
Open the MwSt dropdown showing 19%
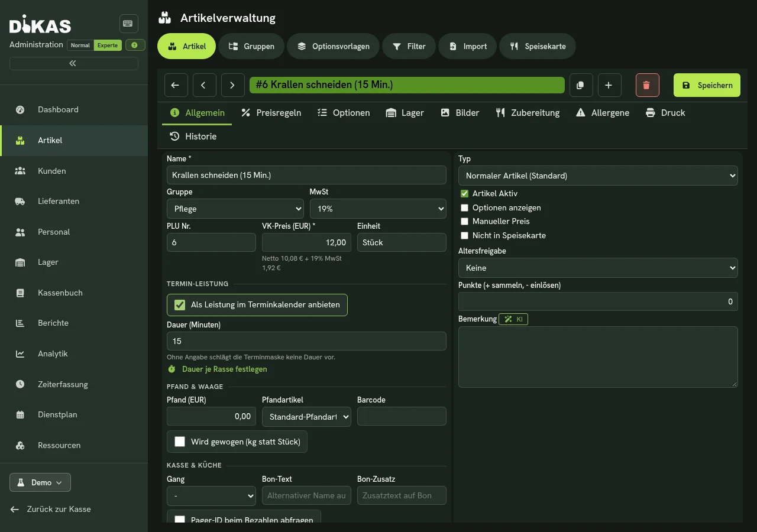click(378, 209)
